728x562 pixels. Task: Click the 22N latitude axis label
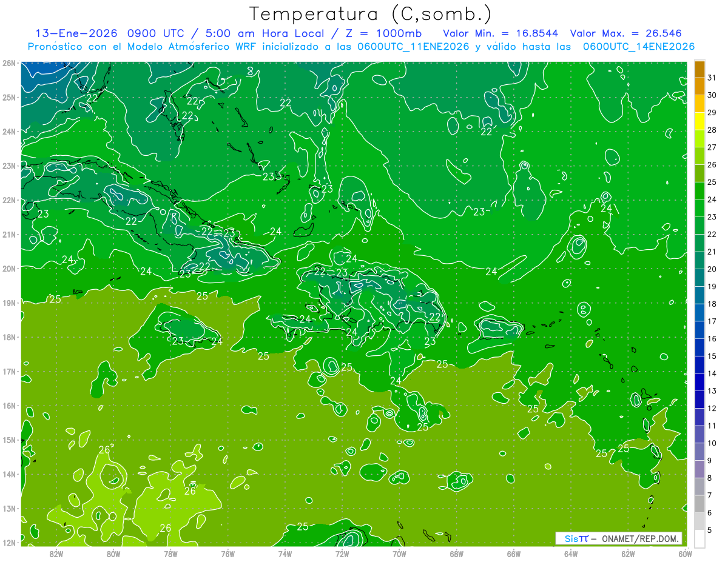pos(8,200)
